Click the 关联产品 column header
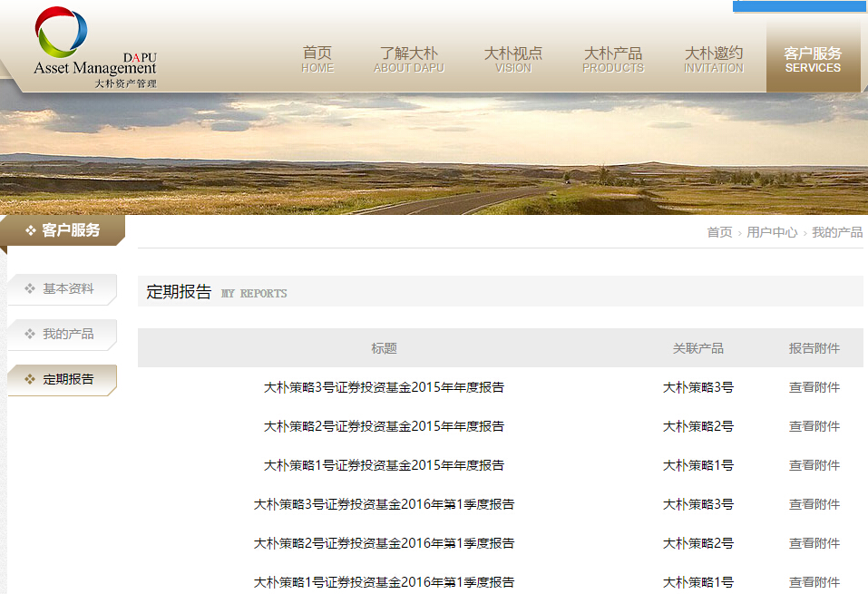Image resolution: width=868 pixels, height=594 pixels. tap(698, 348)
